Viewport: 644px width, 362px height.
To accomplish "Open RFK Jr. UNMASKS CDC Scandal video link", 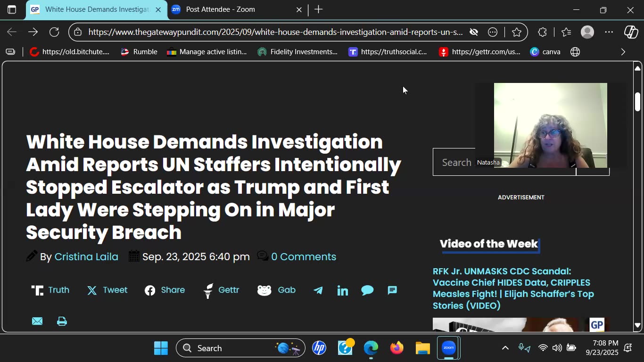I will click(513, 288).
